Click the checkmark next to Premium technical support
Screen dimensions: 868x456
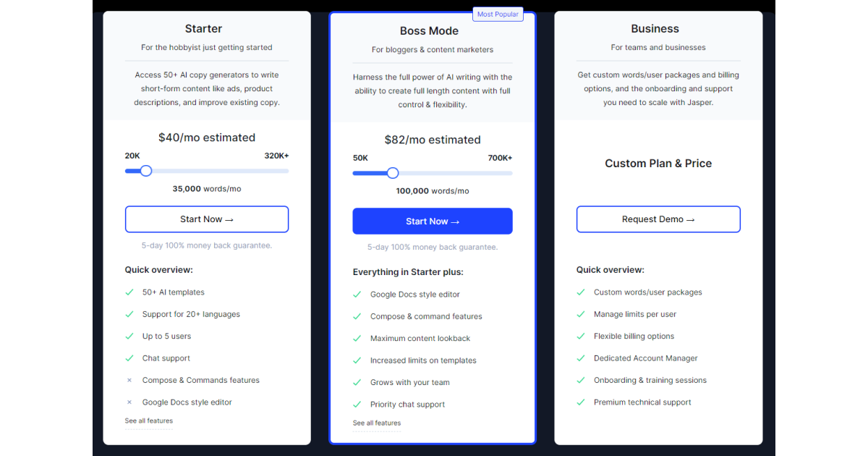tap(581, 402)
